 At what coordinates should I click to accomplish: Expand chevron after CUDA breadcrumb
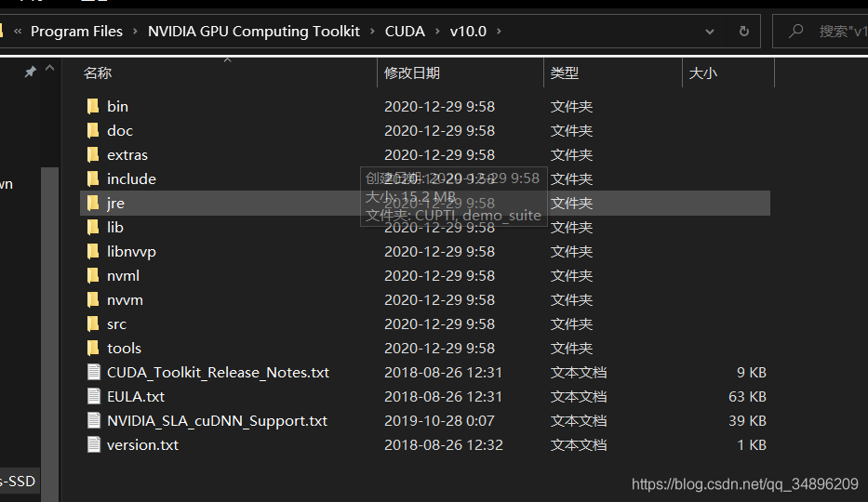(x=437, y=32)
